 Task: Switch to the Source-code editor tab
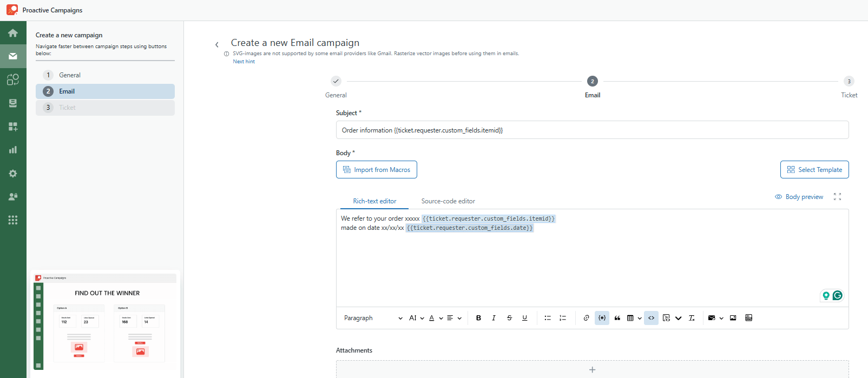448,201
